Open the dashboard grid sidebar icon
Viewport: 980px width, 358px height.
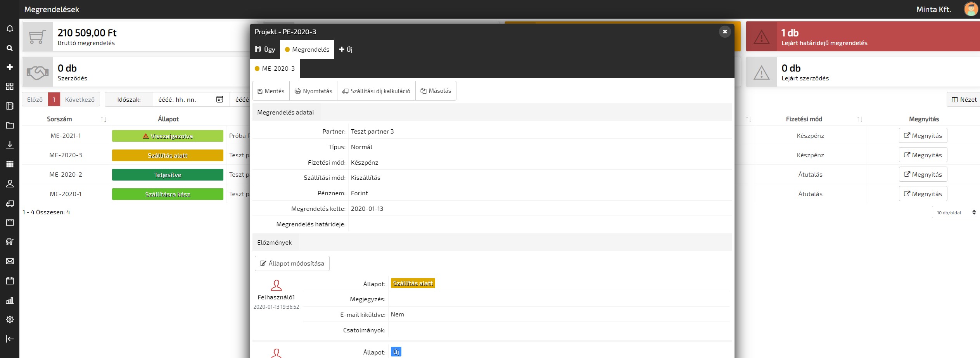[x=10, y=86]
